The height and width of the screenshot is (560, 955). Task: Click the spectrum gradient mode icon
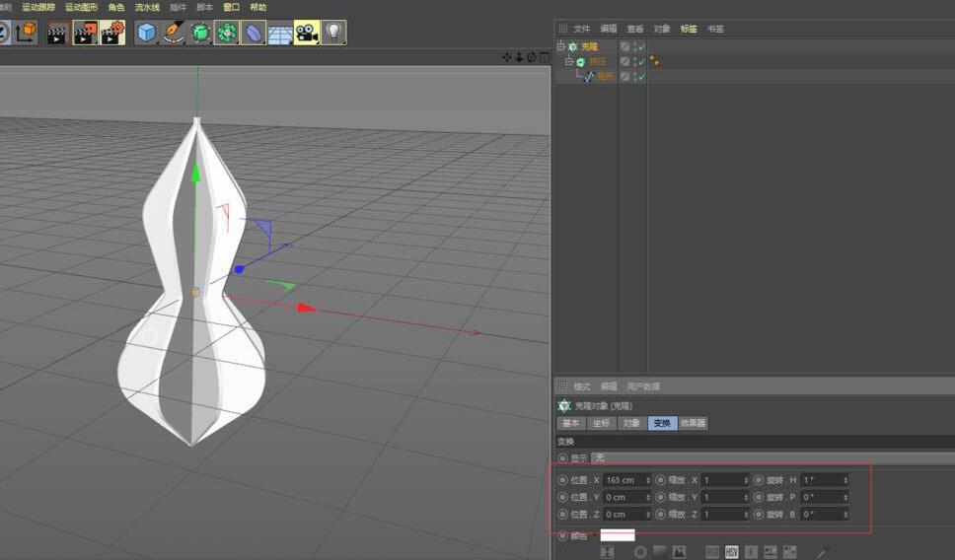click(x=660, y=551)
